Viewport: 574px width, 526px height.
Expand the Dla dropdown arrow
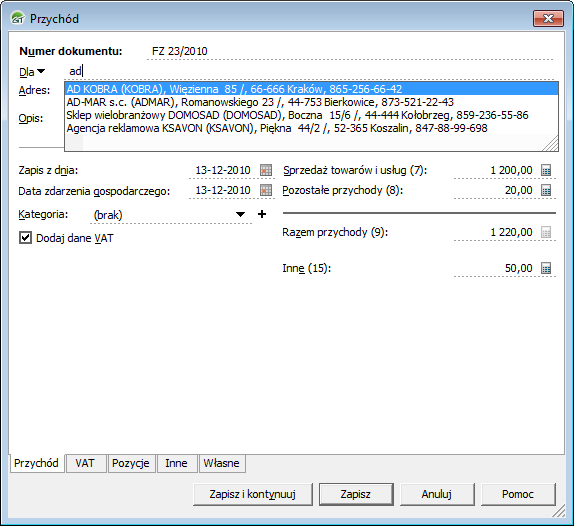[x=41, y=71]
